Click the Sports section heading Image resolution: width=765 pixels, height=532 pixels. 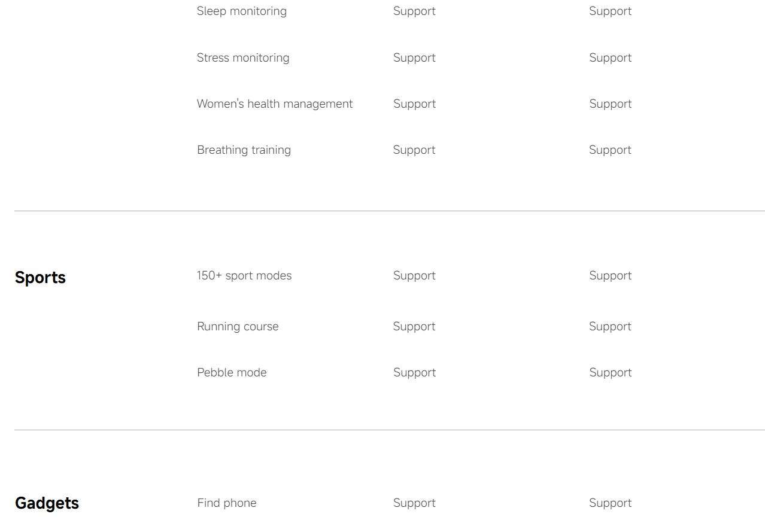point(40,278)
